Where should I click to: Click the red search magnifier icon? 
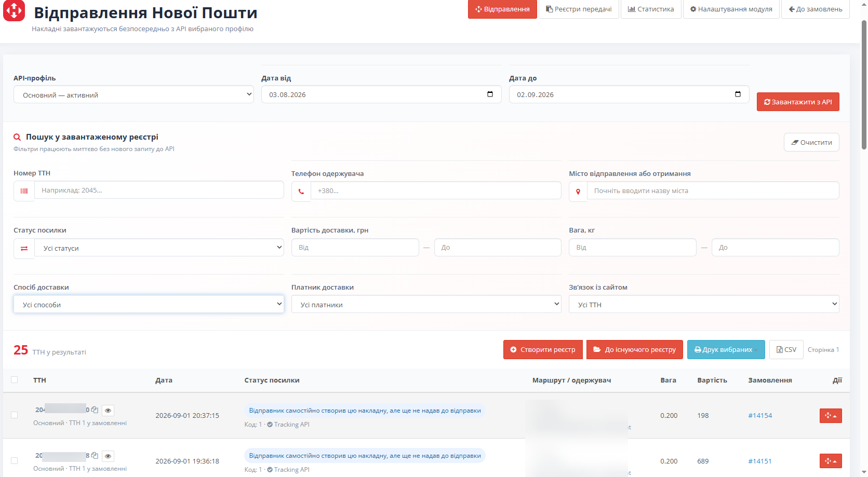coord(17,137)
